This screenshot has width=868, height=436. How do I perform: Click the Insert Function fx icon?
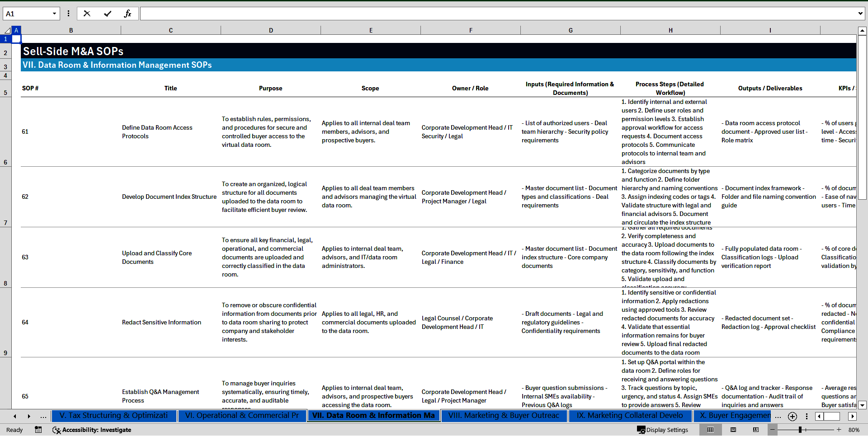(x=127, y=14)
